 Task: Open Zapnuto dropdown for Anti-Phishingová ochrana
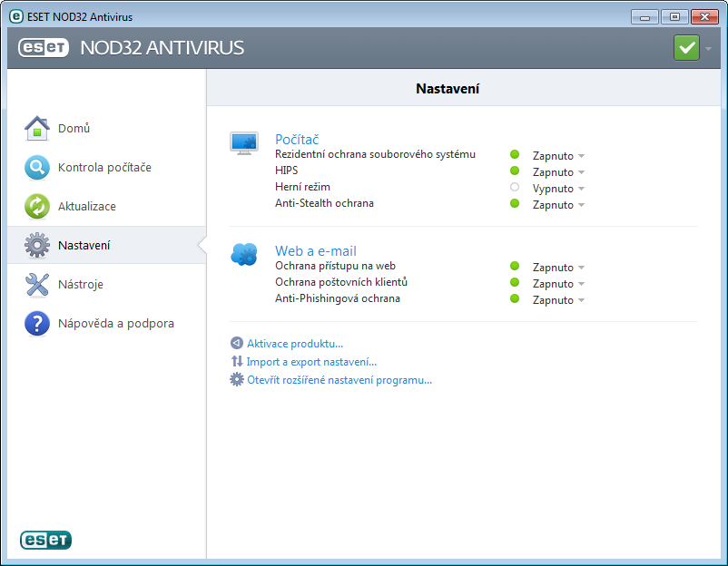pyautogui.click(x=558, y=299)
